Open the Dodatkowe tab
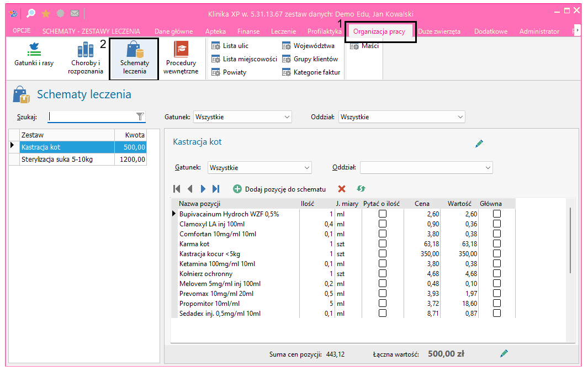 (490, 31)
